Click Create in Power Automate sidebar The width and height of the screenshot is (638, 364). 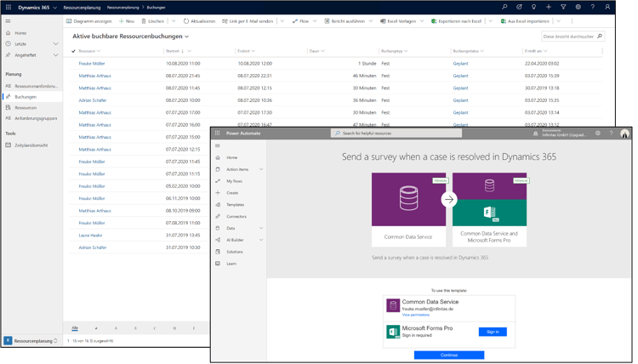coord(232,193)
